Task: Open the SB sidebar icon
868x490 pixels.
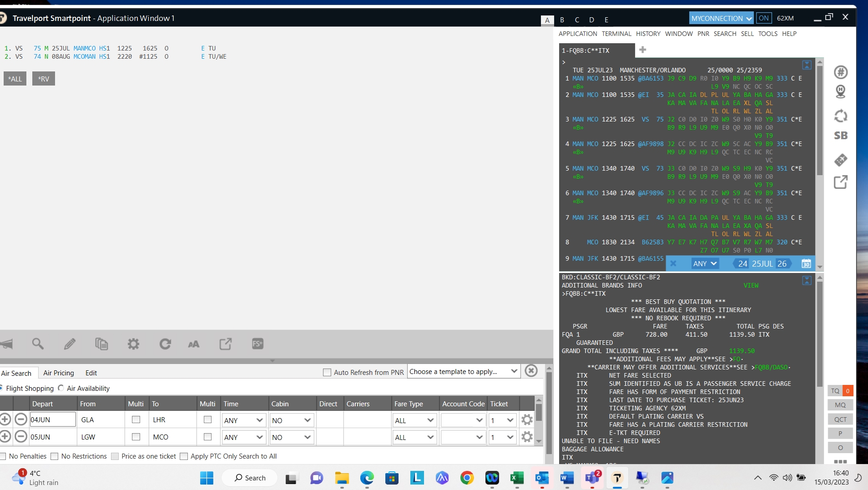Action: coord(840,136)
